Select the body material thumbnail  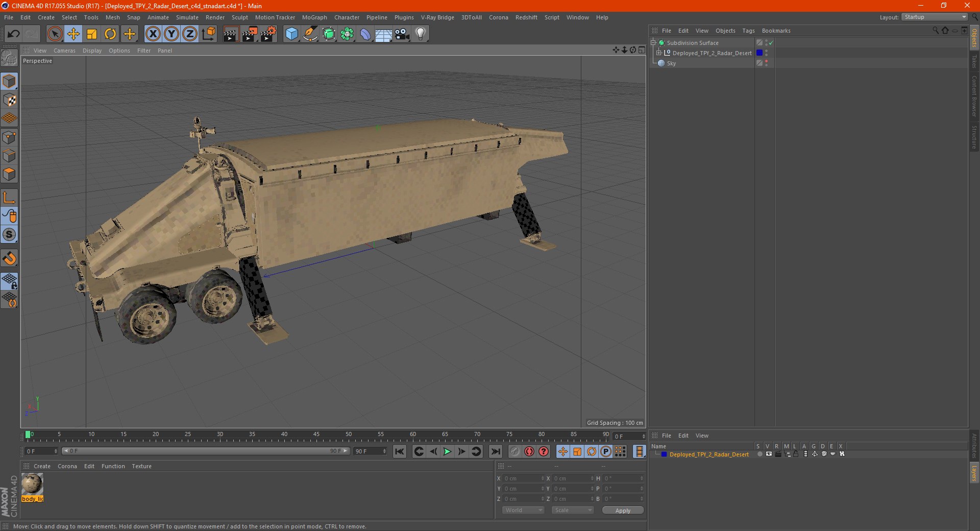point(32,484)
